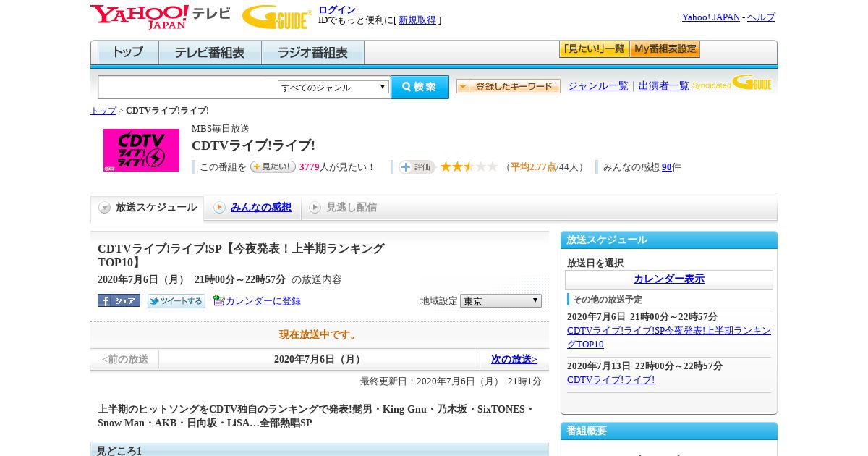Click the search keyword input field

pyautogui.click(x=188, y=87)
